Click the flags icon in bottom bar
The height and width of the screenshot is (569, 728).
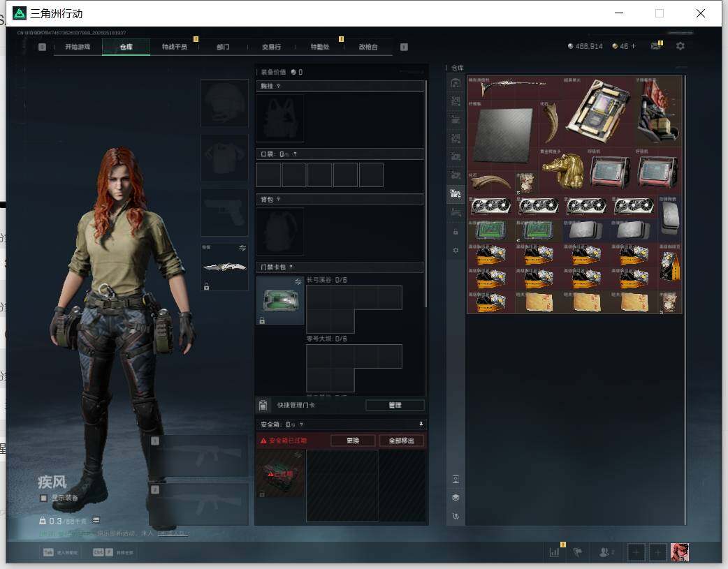(x=578, y=552)
